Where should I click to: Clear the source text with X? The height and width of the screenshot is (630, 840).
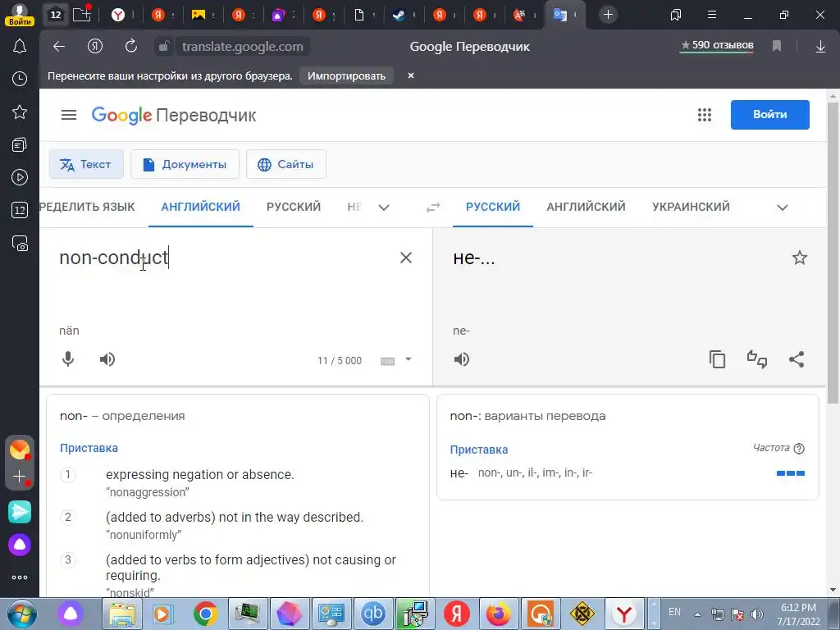(x=406, y=258)
